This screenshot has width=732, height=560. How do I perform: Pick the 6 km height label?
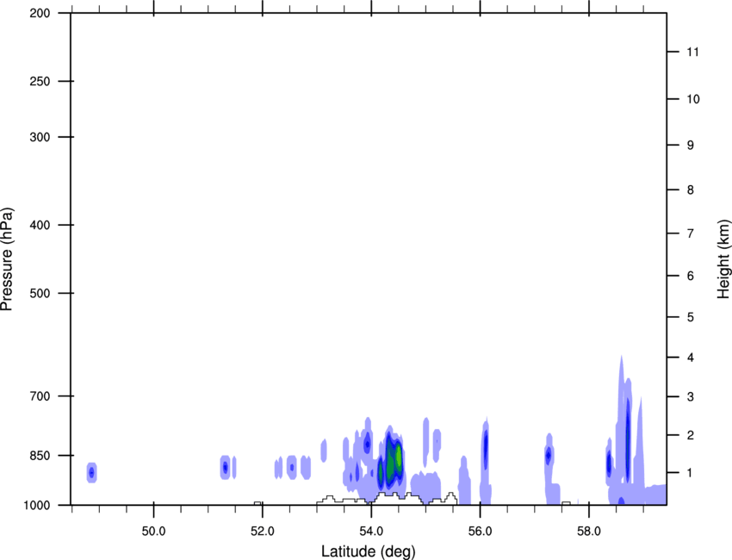pyautogui.click(x=691, y=276)
